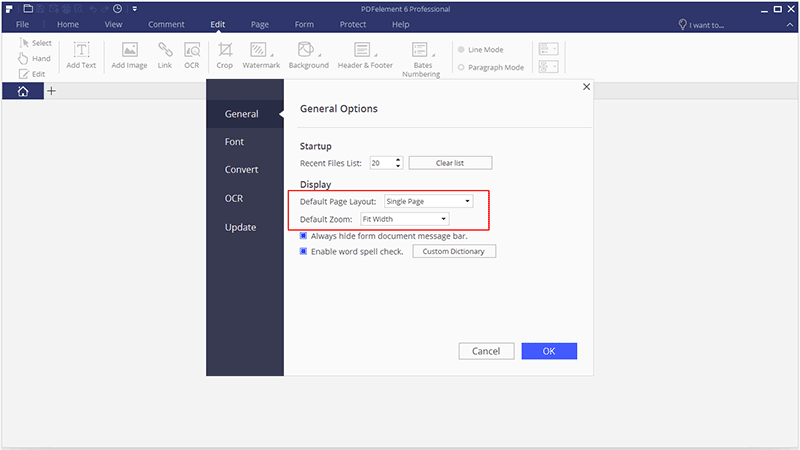800x450 pixels.
Task: Open the Custom Dictionary button
Action: click(454, 251)
